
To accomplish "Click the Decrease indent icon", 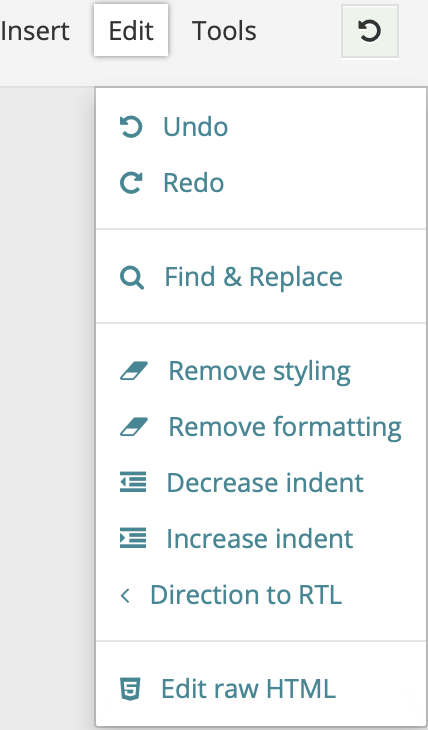I will point(133,482).
